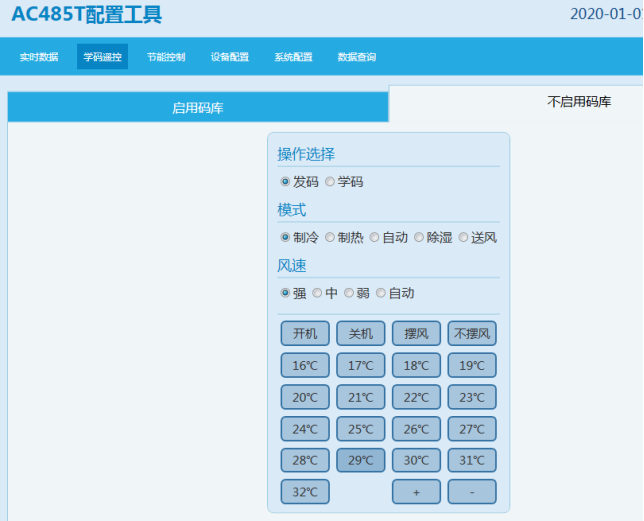Set fan speed to 中

click(x=317, y=293)
